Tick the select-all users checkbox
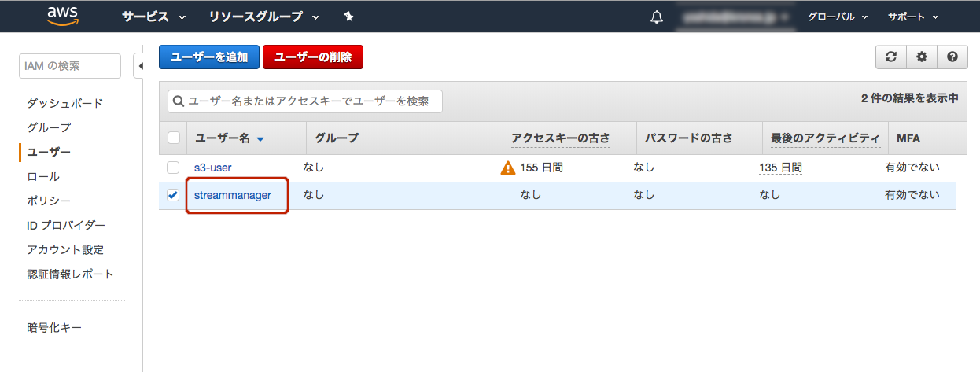This screenshot has height=372, width=980. 174,138
